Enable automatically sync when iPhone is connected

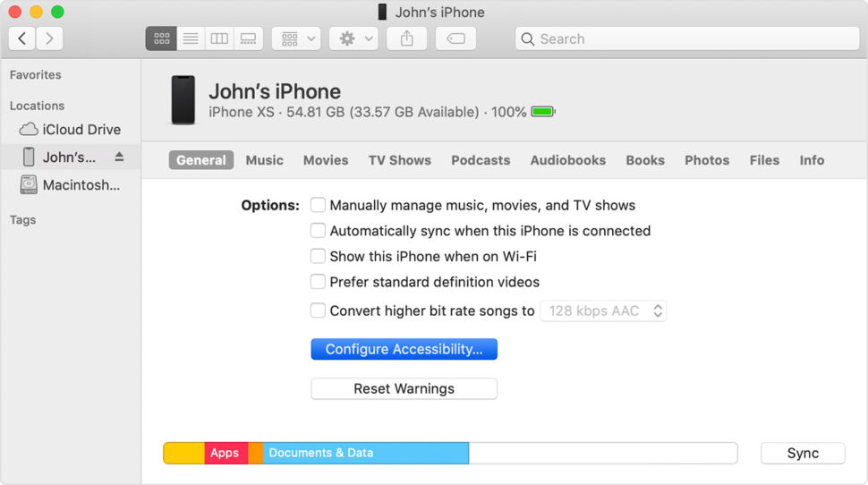pos(318,230)
